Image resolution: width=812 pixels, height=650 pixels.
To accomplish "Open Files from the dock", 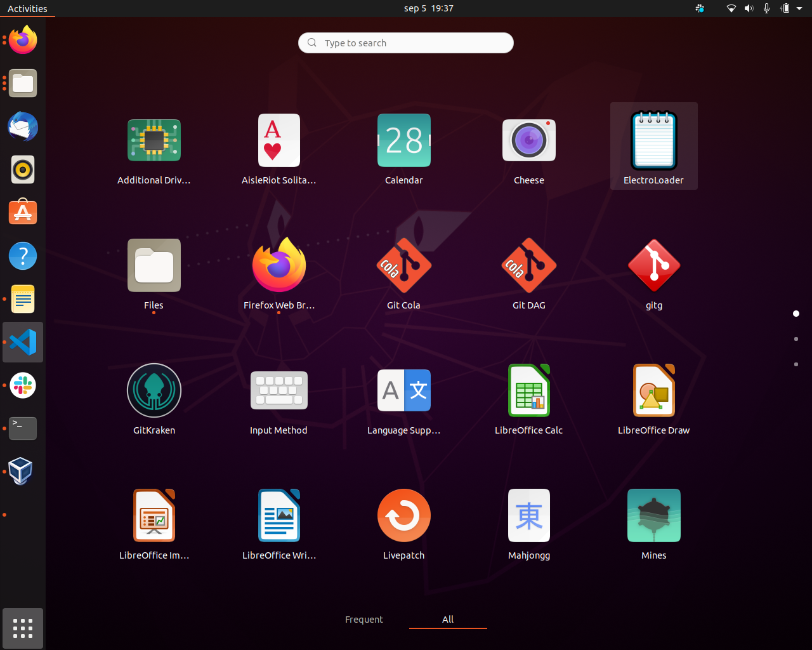I will click(x=23, y=83).
